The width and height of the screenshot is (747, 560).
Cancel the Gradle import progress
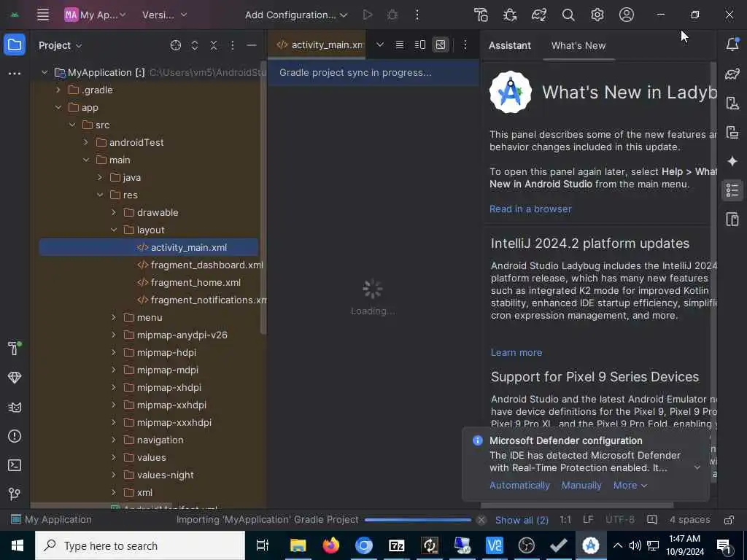[x=481, y=520]
